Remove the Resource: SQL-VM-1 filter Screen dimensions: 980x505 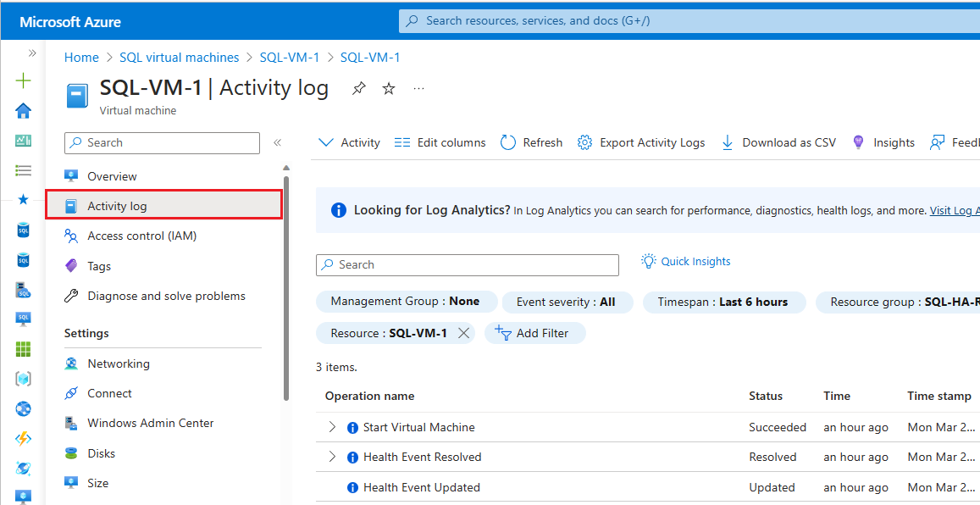[462, 333]
